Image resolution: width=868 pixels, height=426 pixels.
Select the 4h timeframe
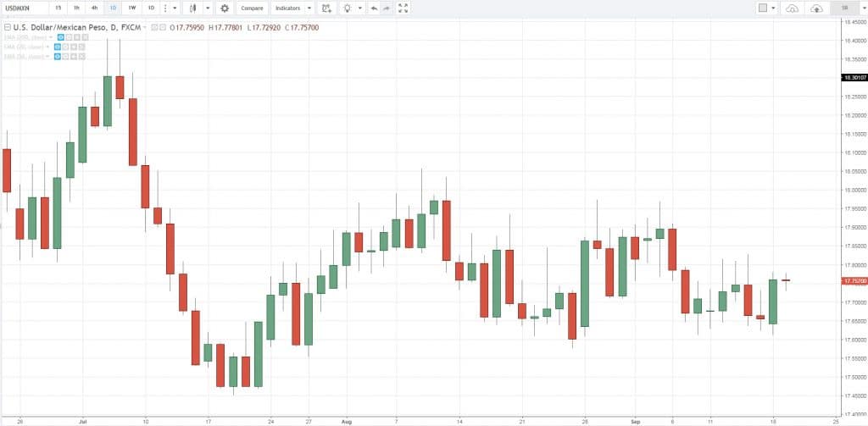coord(94,8)
